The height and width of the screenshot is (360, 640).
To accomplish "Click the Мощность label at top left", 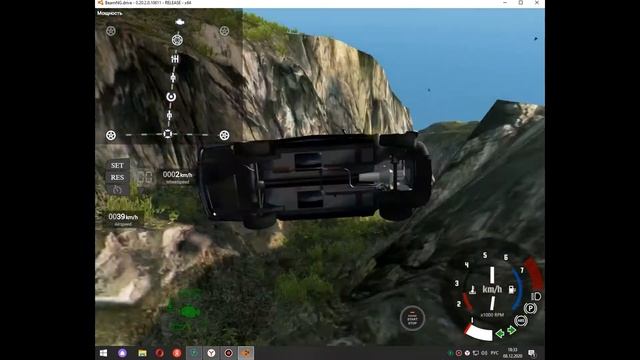I will click(x=109, y=13).
